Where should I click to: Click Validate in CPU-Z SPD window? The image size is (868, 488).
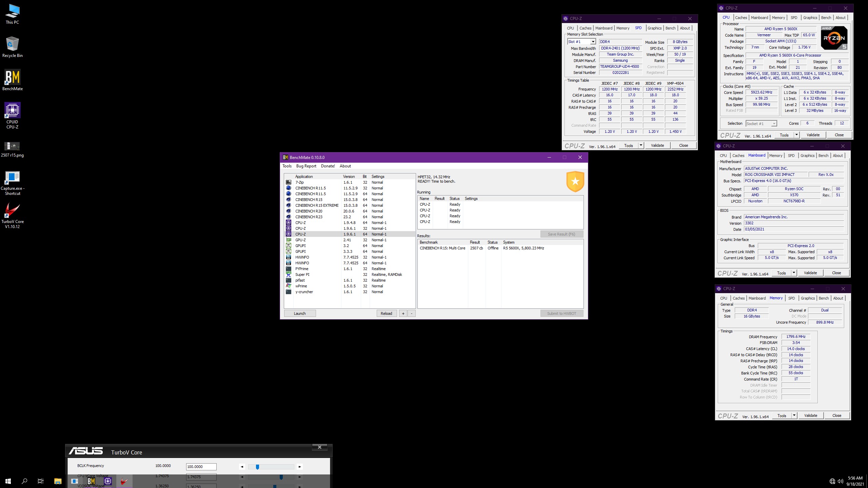pyautogui.click(x=657, y=145)
